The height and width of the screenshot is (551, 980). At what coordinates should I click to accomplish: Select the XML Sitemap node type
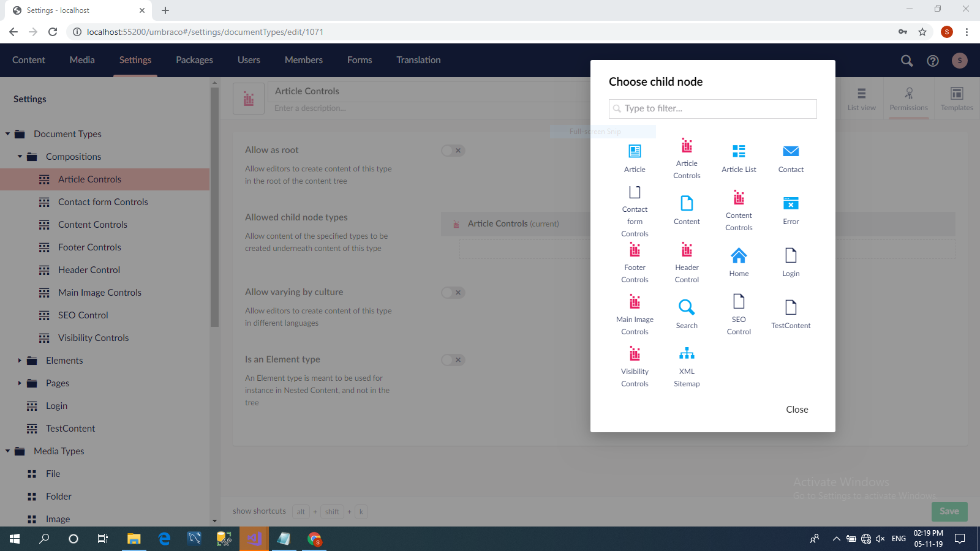tap(687, 367)
